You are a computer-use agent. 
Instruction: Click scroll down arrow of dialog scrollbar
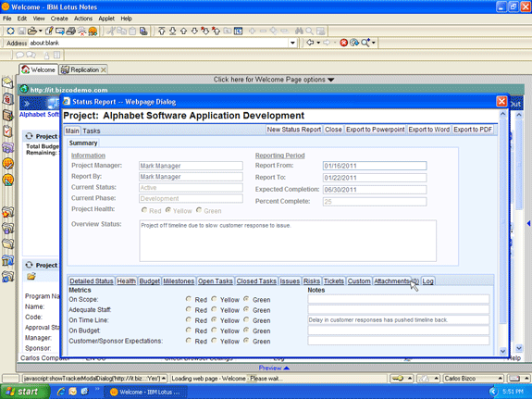[x=502, y=351]
